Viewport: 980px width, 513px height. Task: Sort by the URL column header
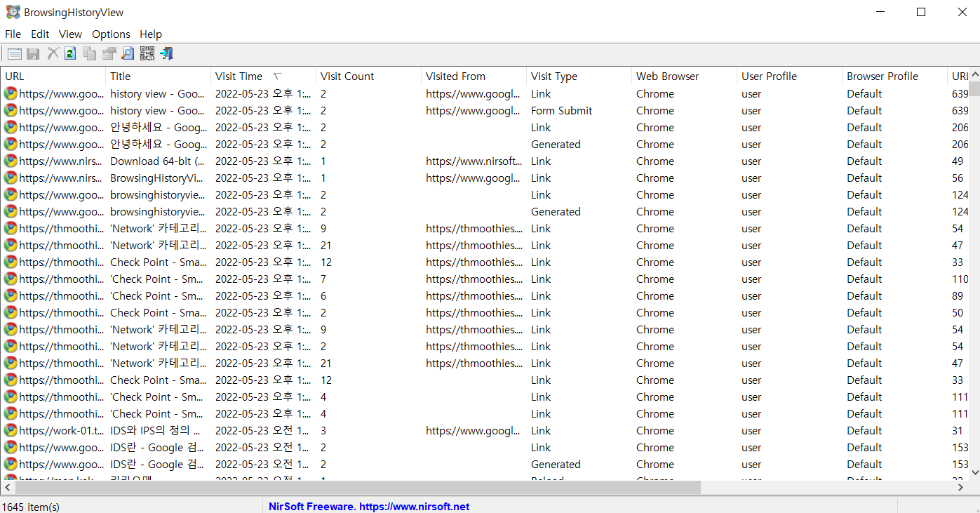coord(53,76)
